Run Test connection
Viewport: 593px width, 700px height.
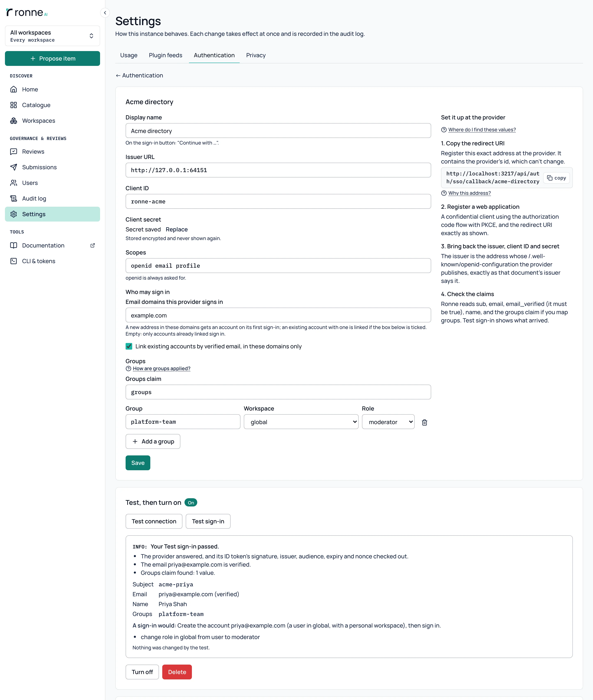154,521
